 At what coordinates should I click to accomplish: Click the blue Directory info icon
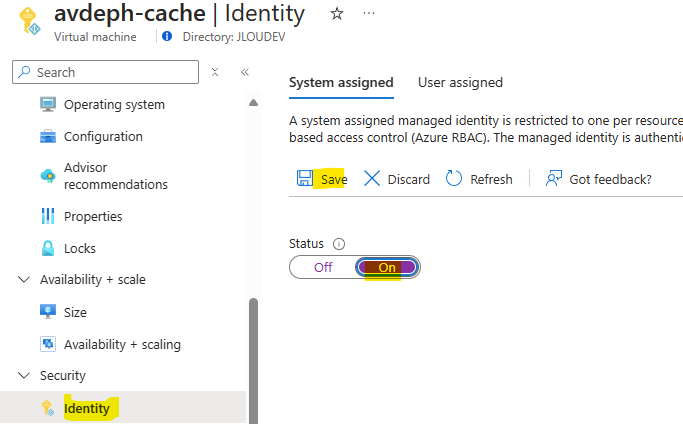[167, 36]
